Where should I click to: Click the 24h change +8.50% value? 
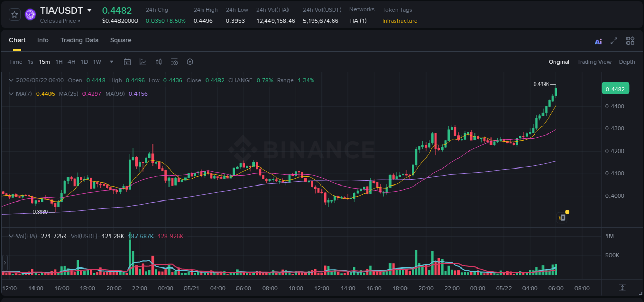point(176,21)
